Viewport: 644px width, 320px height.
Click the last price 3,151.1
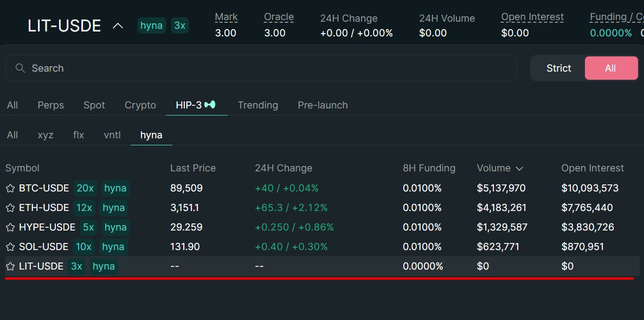coord(185,208)
